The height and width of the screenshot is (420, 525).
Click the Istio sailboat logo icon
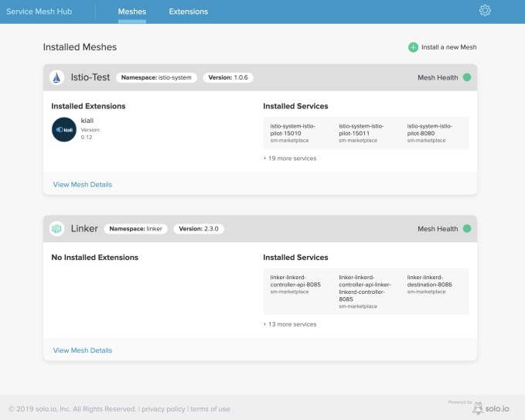click(x=56, y=77)
